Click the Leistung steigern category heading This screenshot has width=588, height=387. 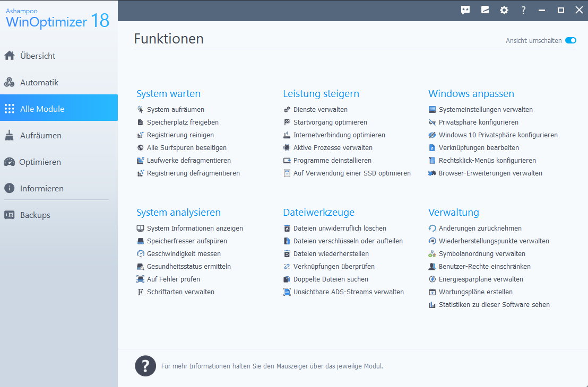pyautogui.click(x=321, y=94)
